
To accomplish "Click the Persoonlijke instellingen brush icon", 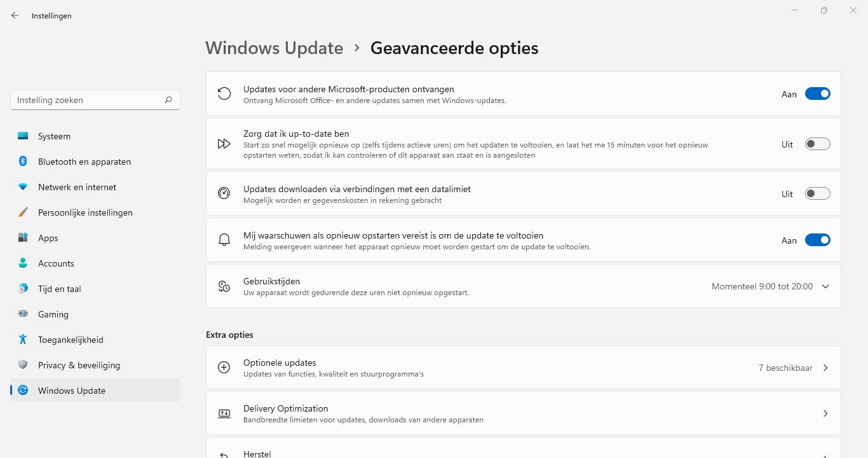I will pos(23,212).
